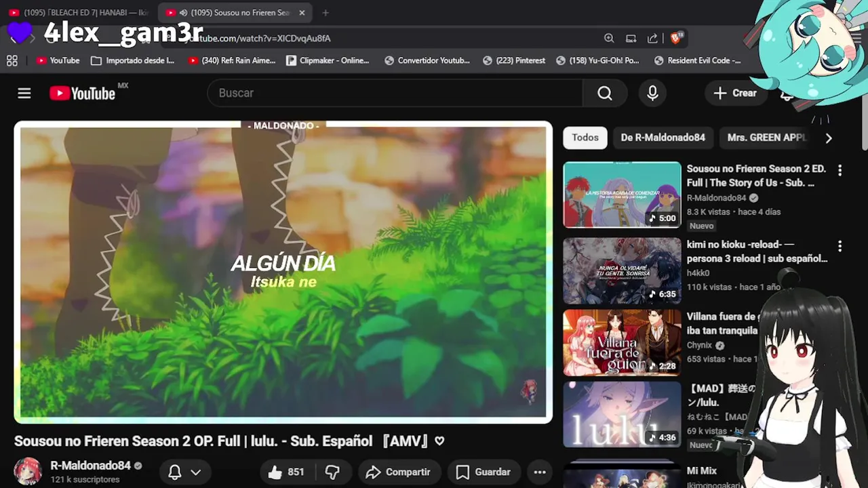Open options menu for kimi no kioku video

coord(840,246)
